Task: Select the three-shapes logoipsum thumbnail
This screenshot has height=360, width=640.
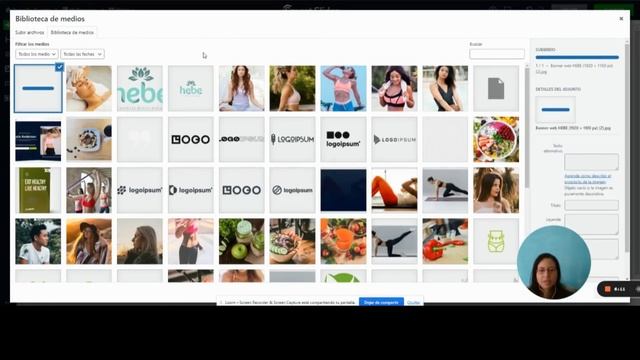Action: (343, 140)
